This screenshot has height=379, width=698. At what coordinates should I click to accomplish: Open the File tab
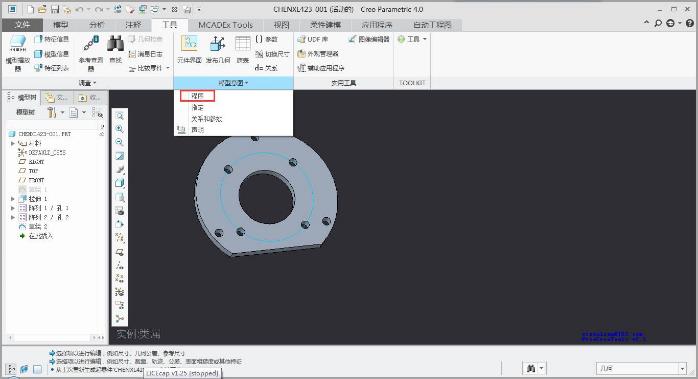[x=22, y=25]
